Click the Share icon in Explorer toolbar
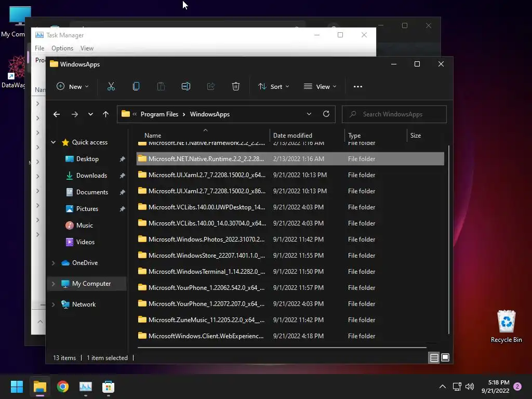Screen dimensions: 532x399 [x=211, y=87]
